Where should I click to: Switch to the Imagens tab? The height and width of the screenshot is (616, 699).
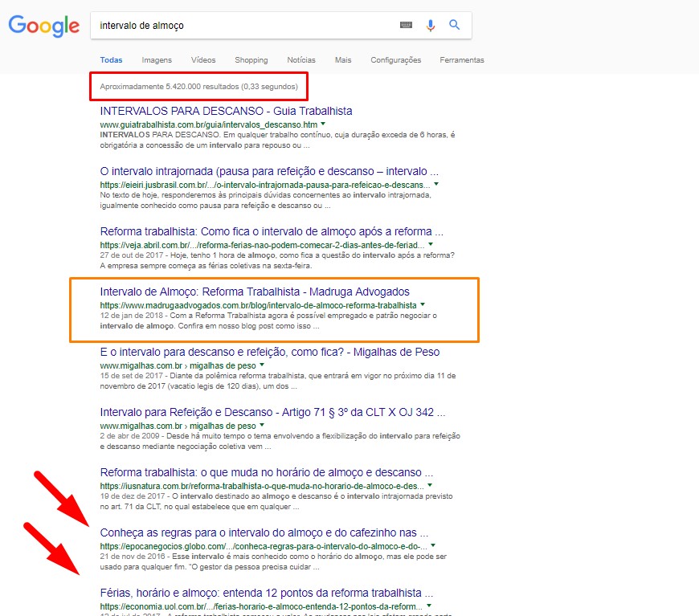[157, 59]
